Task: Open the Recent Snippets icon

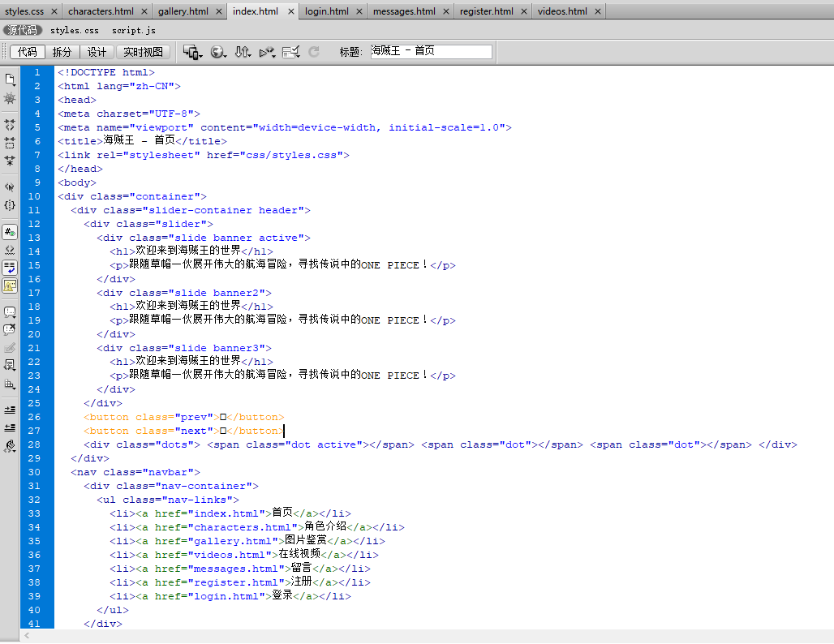Action: click(10, 365)
